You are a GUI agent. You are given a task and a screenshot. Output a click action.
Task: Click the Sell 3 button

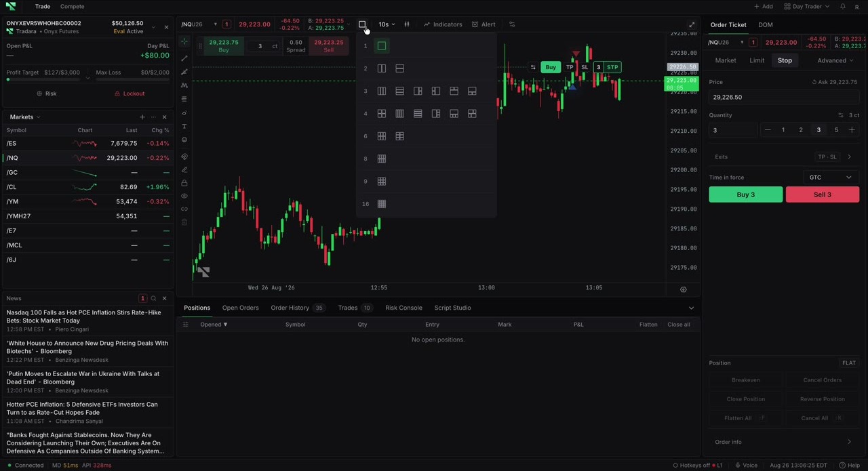click(822, 194)
